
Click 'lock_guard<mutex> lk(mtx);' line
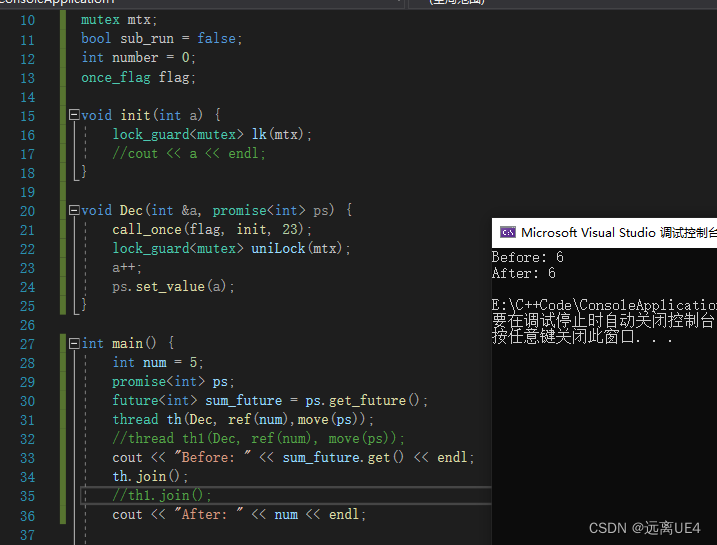[212, 134]
